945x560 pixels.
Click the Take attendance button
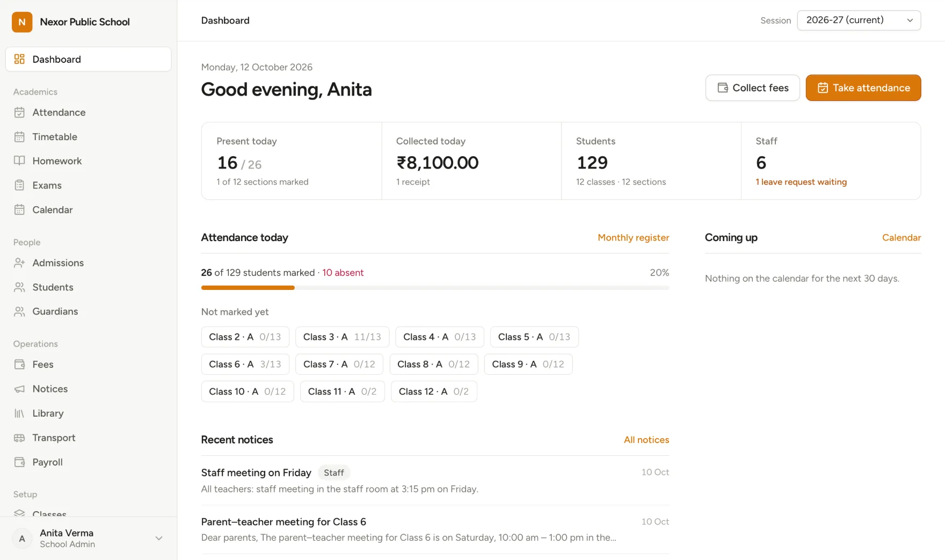coord(863,88)
